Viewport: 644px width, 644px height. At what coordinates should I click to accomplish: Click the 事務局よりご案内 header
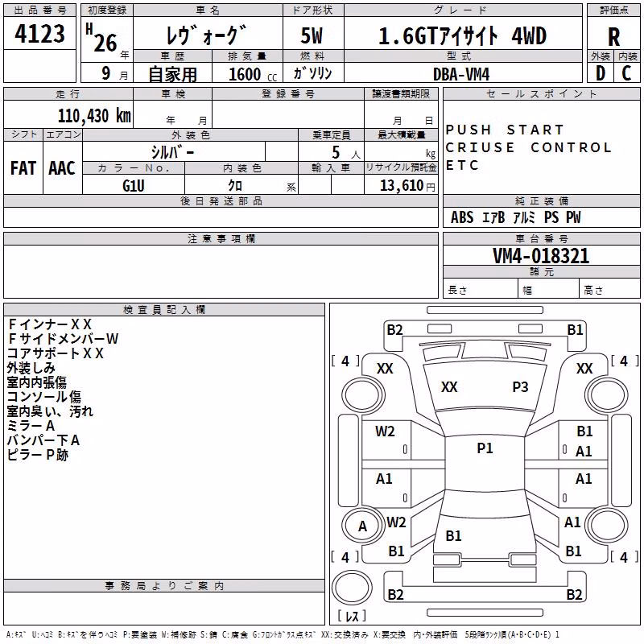(164, 586)
